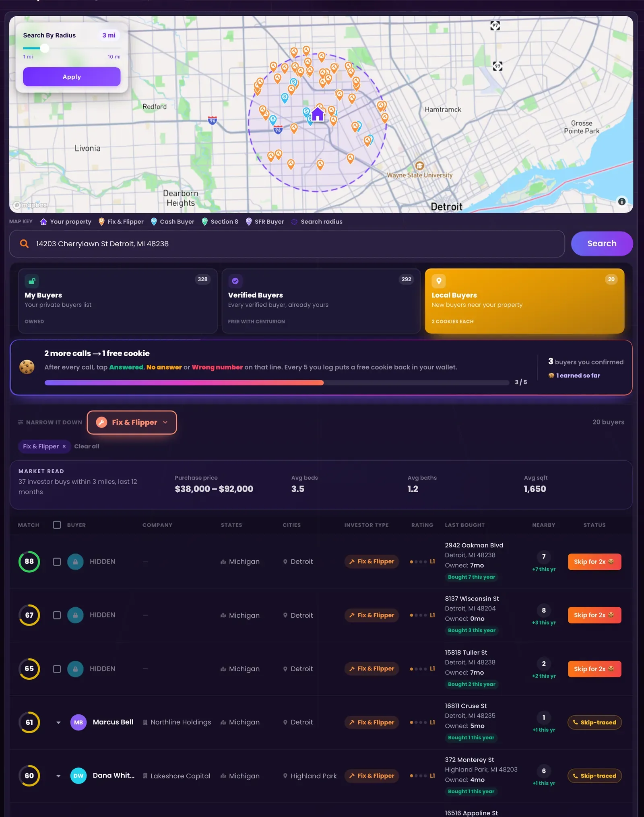Click the Wayne State University map marker
Image resolution: width=644 pixels, height=817 pixels.
tap(419, 166)
